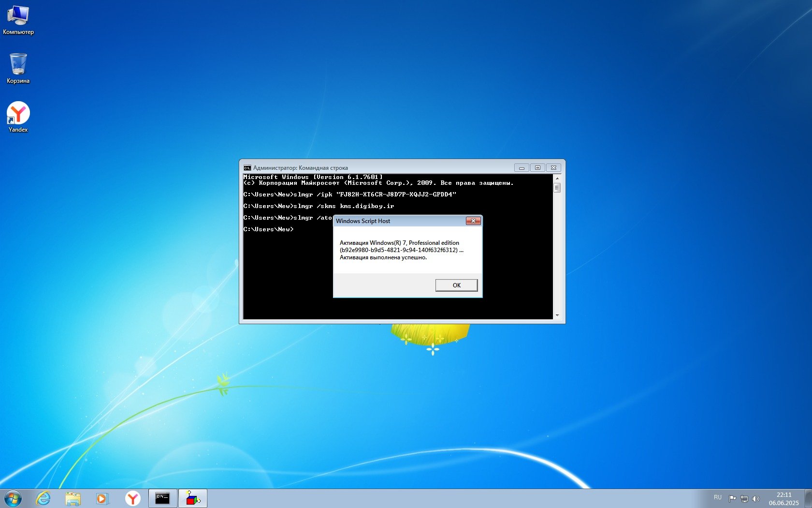Open the Action Center flag icon
This screenshot has width=812, height=508.
pos(732,498)
